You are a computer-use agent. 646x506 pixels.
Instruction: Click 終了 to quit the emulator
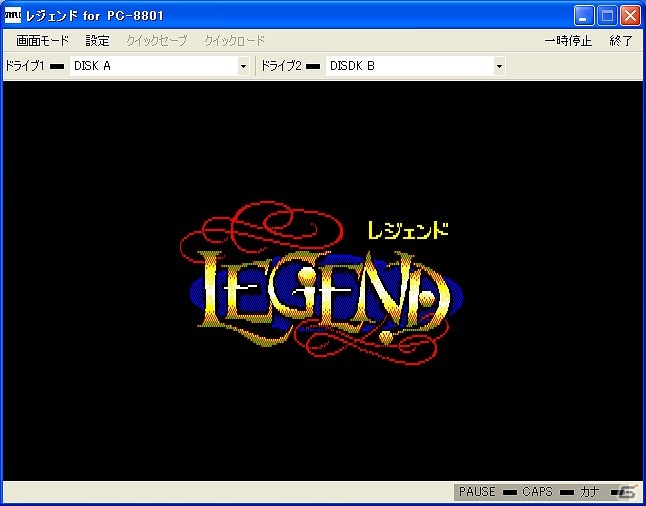coord(621,41)
